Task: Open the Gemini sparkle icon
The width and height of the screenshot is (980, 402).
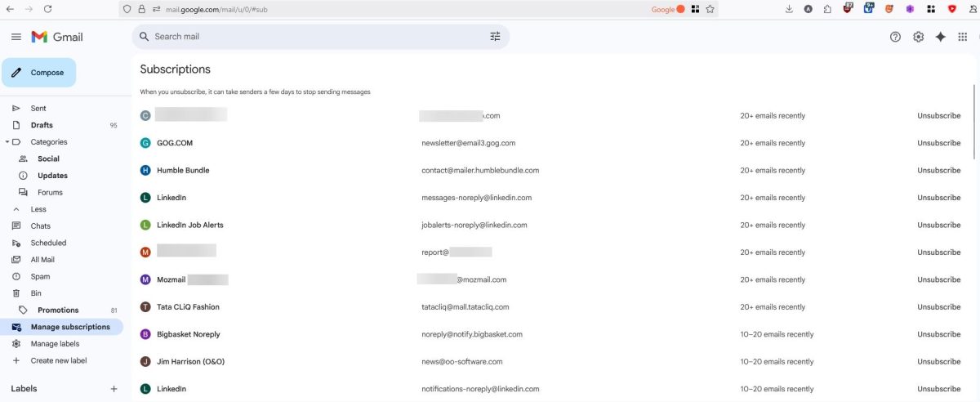Action: pyautogui.click(x=940, y=37)
